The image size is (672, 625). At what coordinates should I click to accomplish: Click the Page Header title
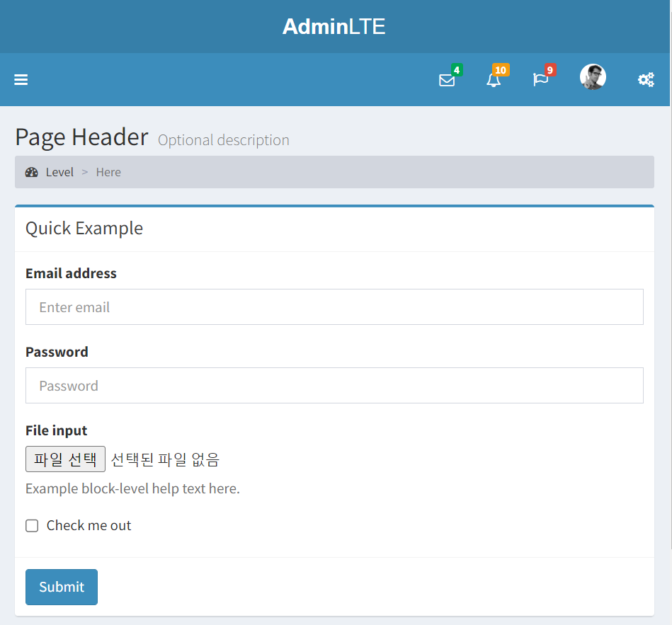(82, 137)
